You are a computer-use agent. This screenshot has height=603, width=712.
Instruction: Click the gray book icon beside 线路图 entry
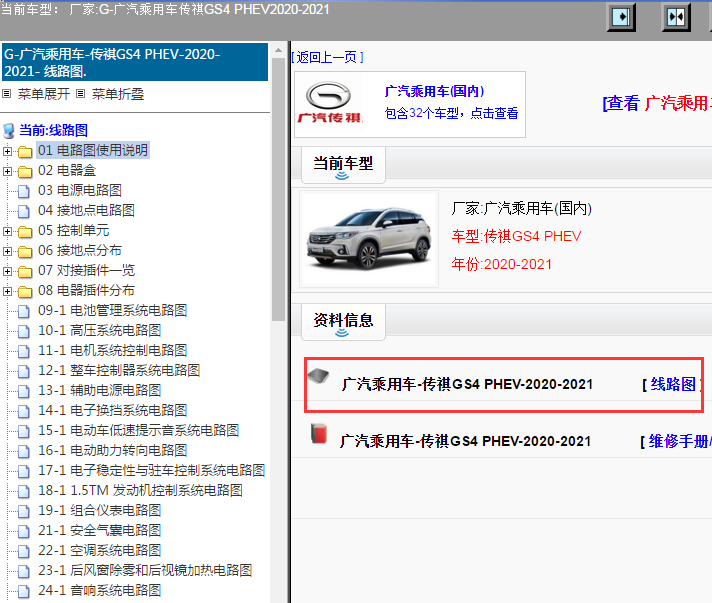point(318,376)
